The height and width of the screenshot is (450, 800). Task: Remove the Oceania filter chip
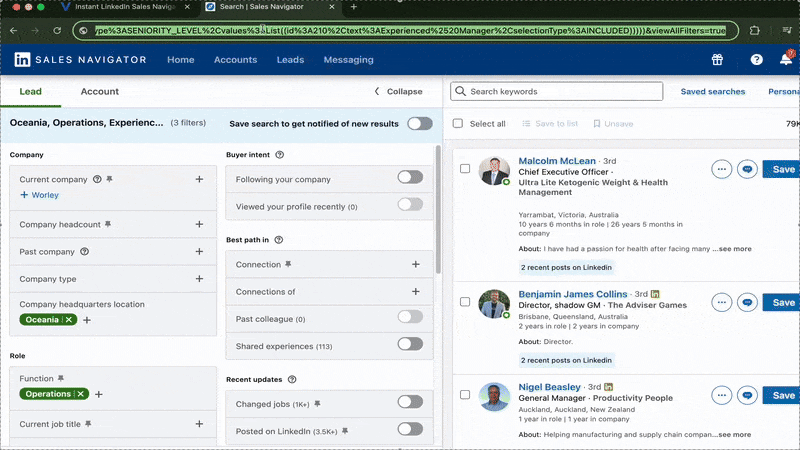tap(69, 320)
